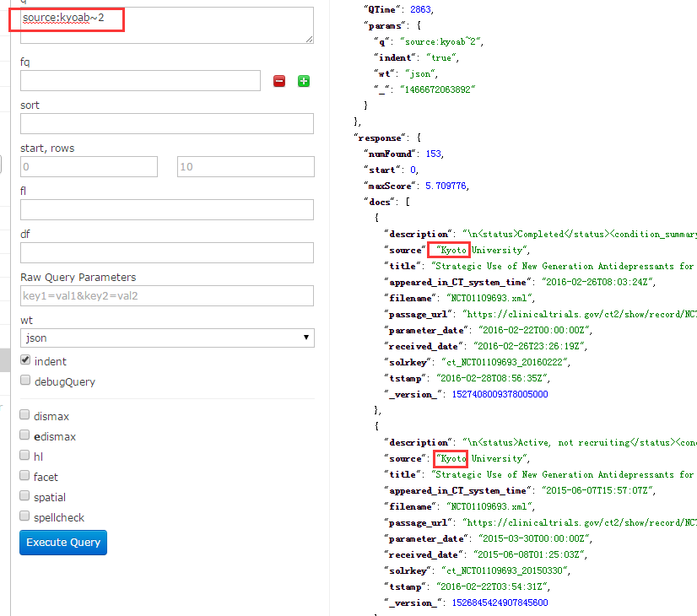Click the start offset field
Image resolution: width=697 pixels, height=616 pixels.
89,167
